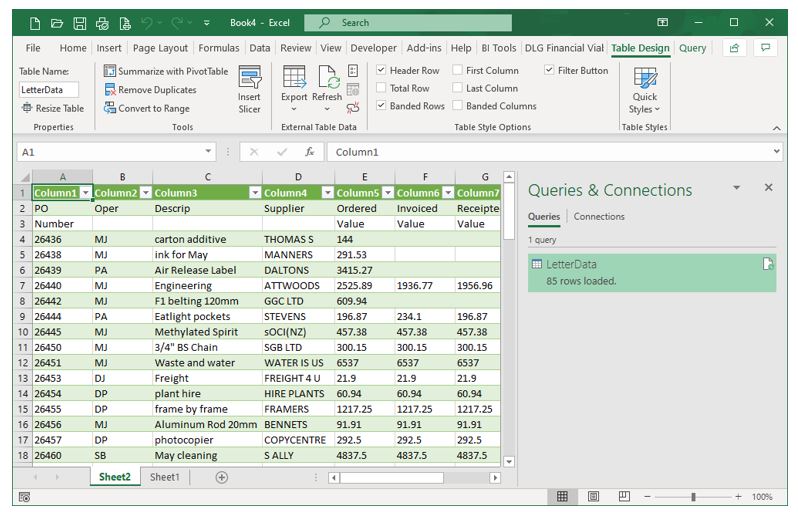Open the Formulas ribbon tab
This screenshot has width=798, height=512.
point(219,48)
